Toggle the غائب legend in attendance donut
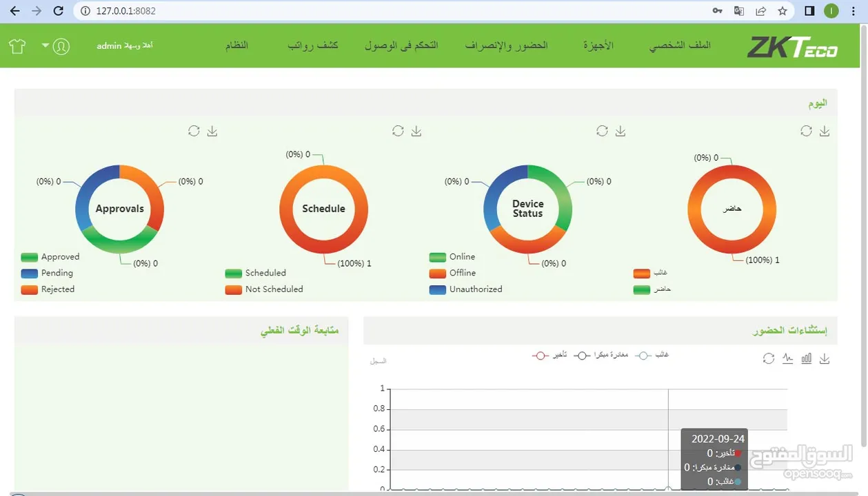The image size is (868, 496). [x=650, y=273]
